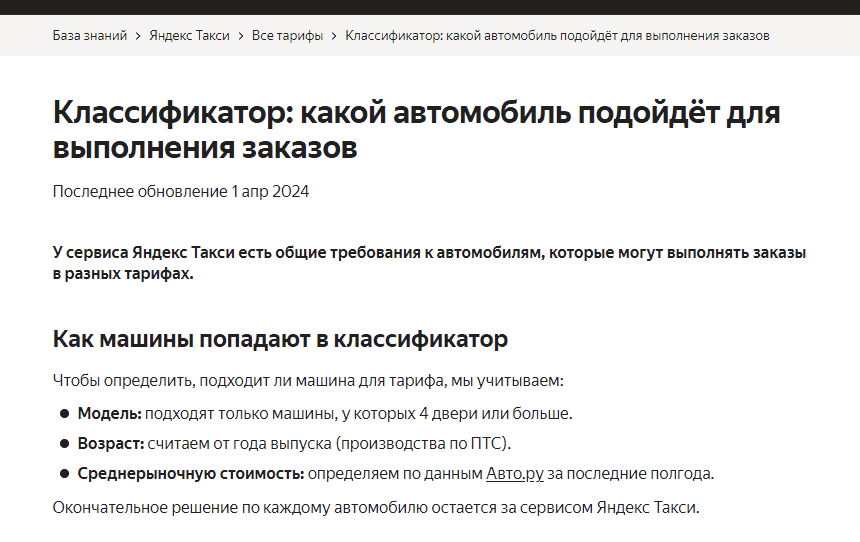The height and width of the screenshot is (542, 860).
Task: Click the bold word Возраст
Action: click(x=112, y=443)
